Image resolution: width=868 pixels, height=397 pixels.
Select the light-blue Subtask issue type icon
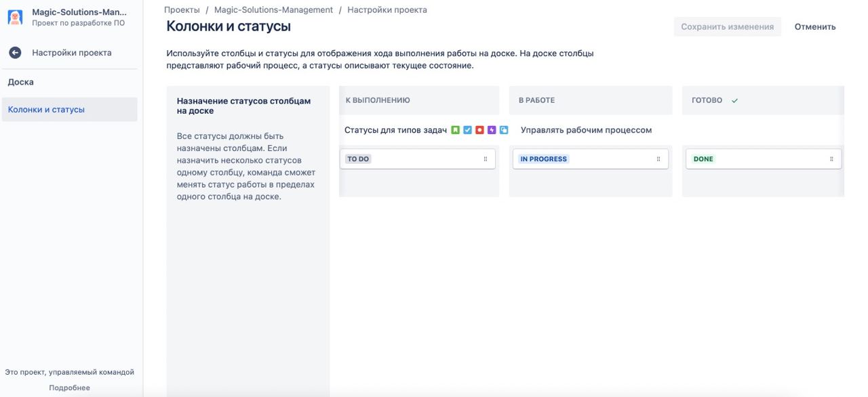pyautogui.click(x=504, y=130)
